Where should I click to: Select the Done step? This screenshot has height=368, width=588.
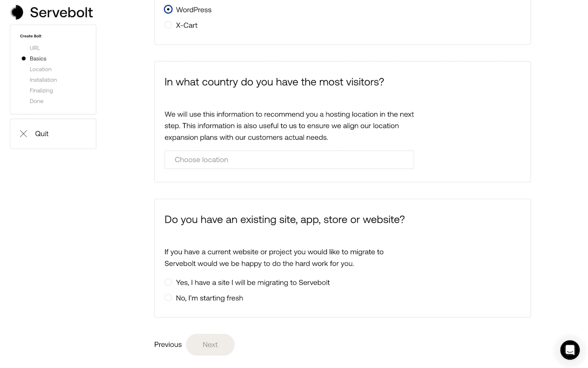[x=36, y=101]
